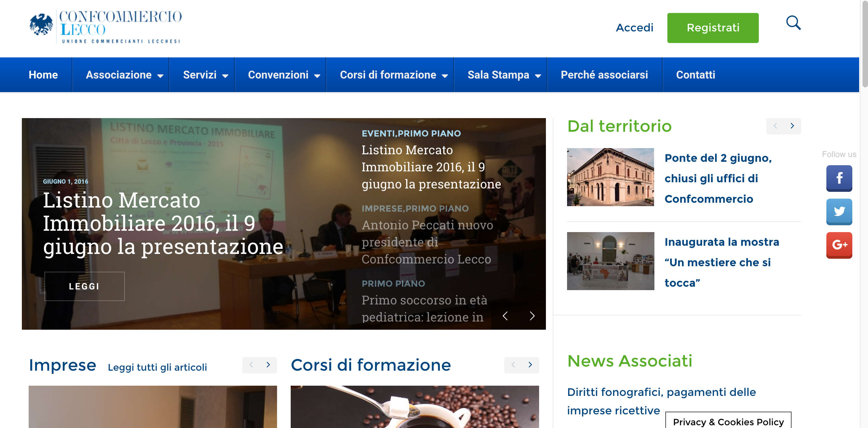Click the Accedi link

tap(635, 28)
